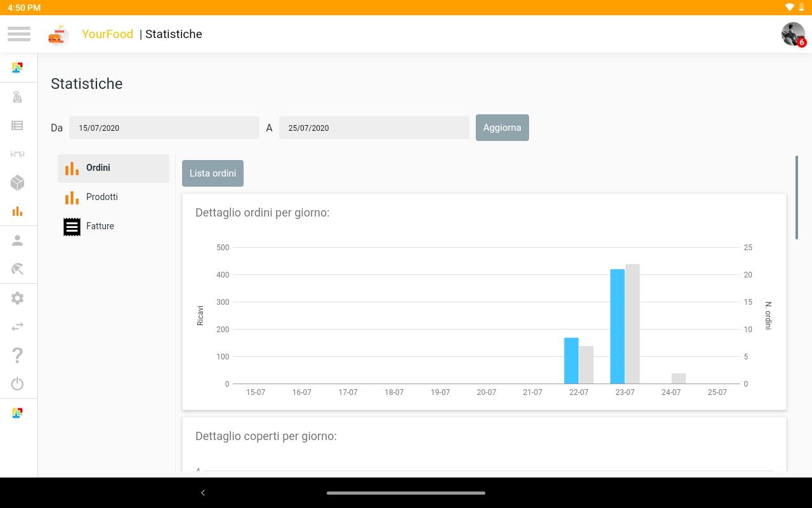
Task: Click the colorful logo below the power icon
Action: (18, 413)
